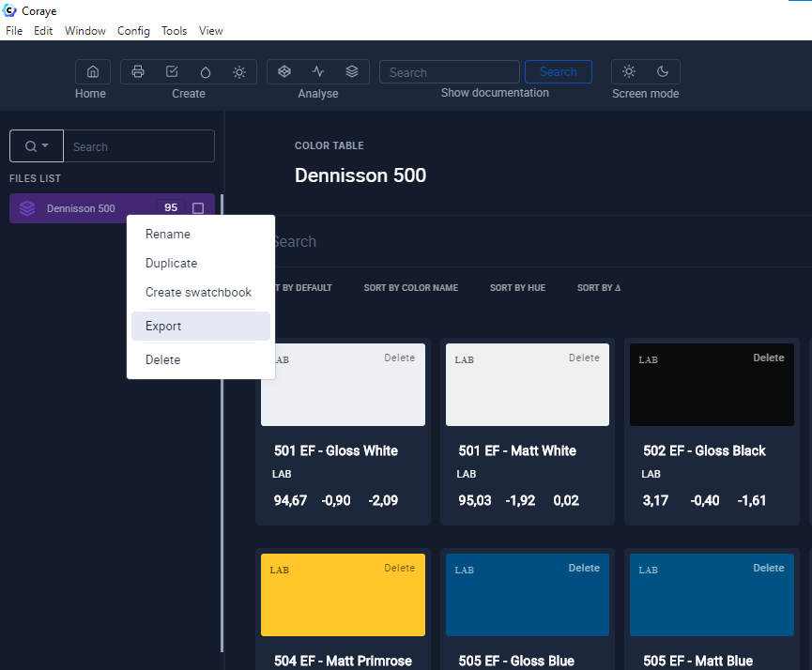Open the Config menu

coord(133,31)
